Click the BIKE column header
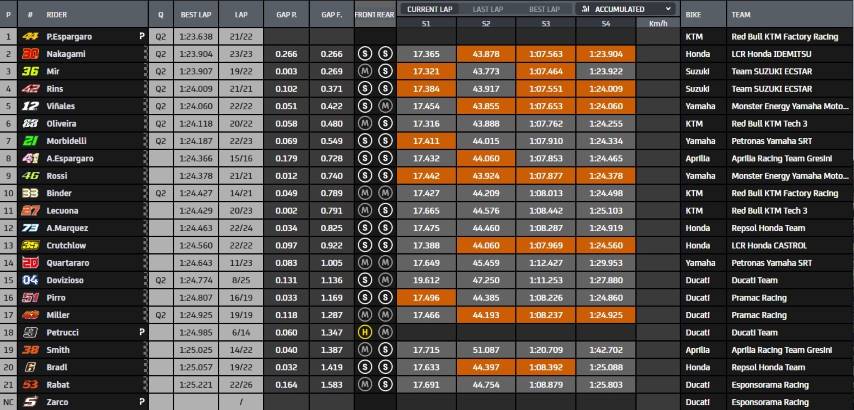 [693, 15]
